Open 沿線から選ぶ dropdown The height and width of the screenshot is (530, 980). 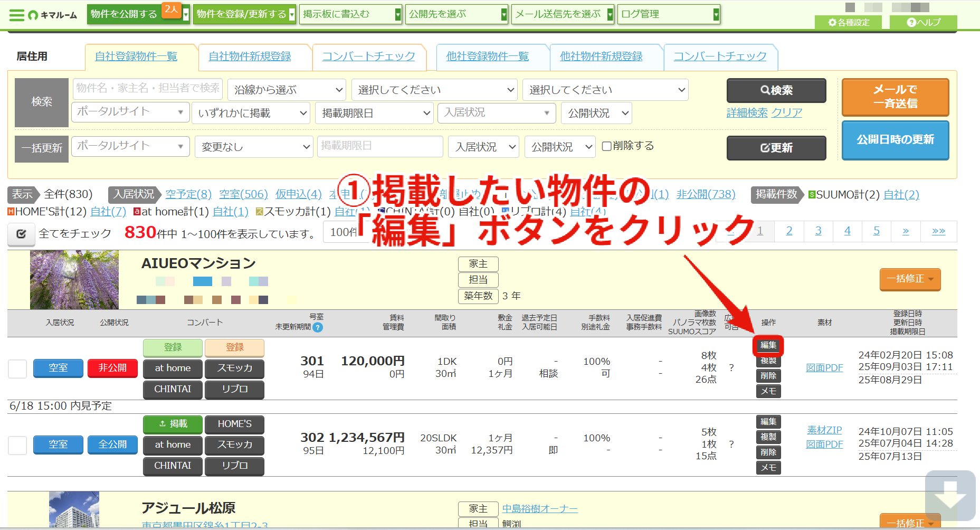pyautogui.click(x=287, y=90)
